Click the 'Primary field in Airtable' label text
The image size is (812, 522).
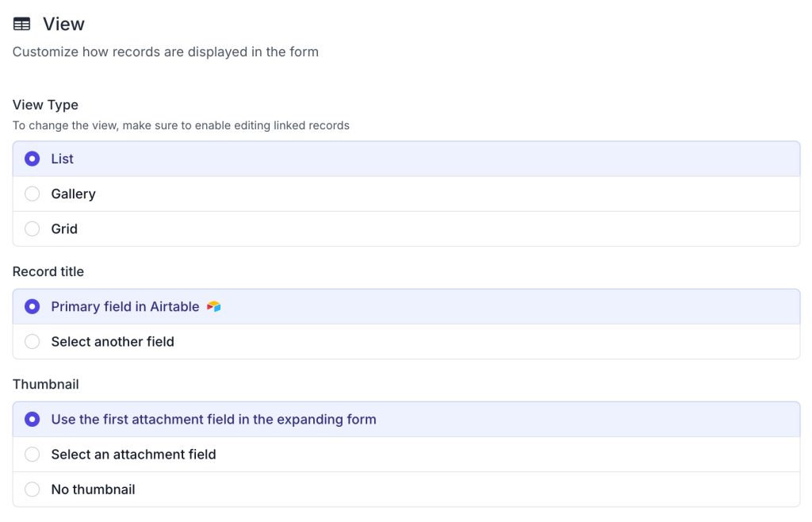click(125, 306)
